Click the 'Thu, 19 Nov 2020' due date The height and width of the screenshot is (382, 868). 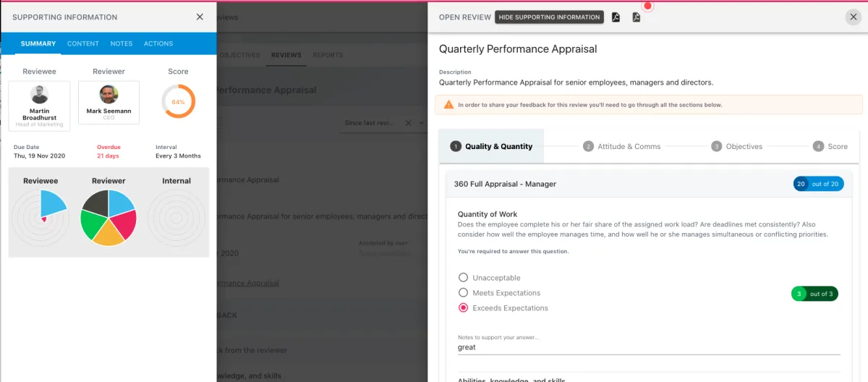point(41,156)
